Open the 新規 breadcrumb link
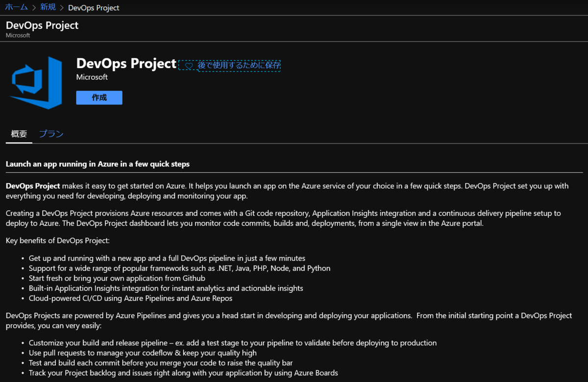This screenshot has height=382, width=588. [x=48, y=7]
